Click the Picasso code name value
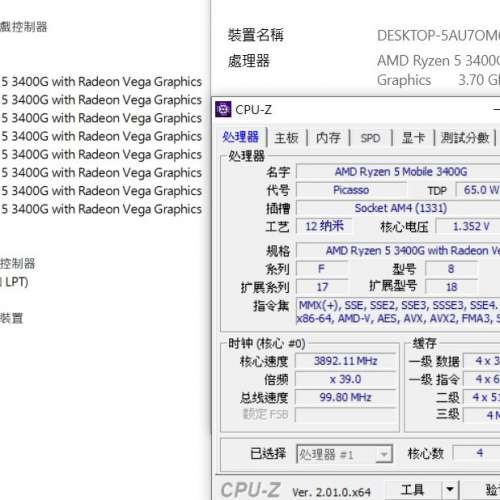Viewport: 500px width, 500px height. coord(351,190)
